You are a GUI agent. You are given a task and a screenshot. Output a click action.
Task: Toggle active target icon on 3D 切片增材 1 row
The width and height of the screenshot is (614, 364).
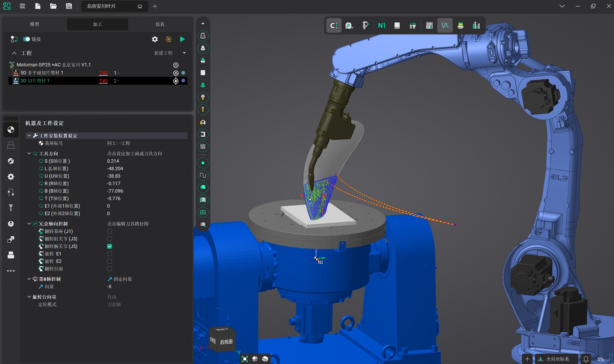tap(176, 81)
